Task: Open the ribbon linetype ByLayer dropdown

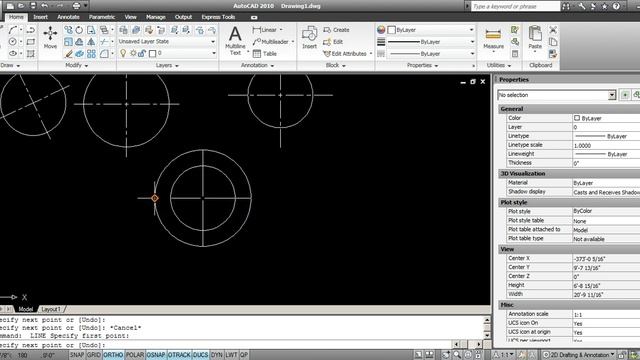Action: [430, 53]
